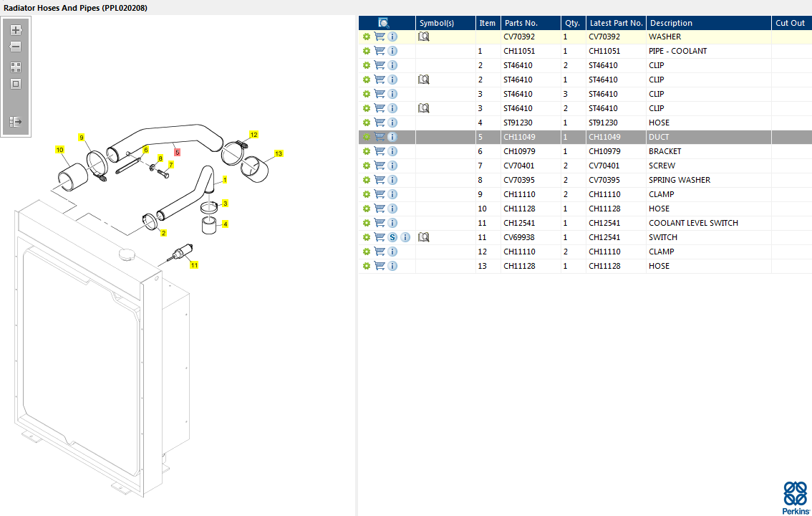Viewport: 812px width, 516px height.
Task: Click the Cut Out column header
Action: (791, 23)
